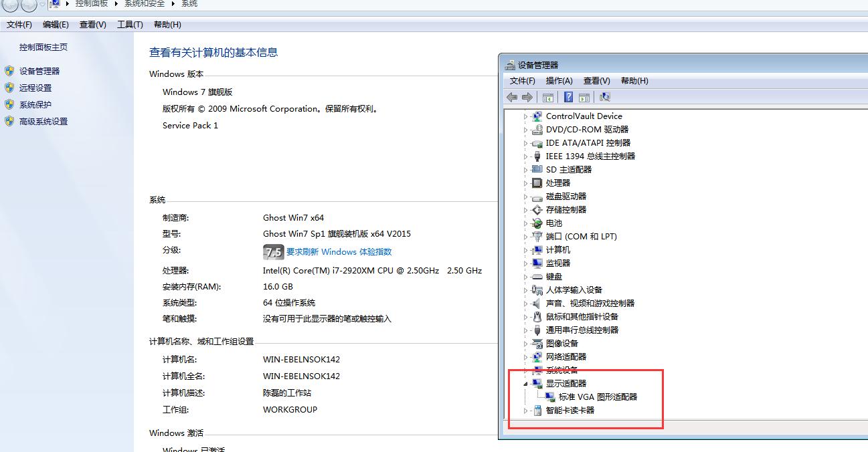
Task: Click 控制面板 in the address breadcrumb
Action: [x=90, y=3]
